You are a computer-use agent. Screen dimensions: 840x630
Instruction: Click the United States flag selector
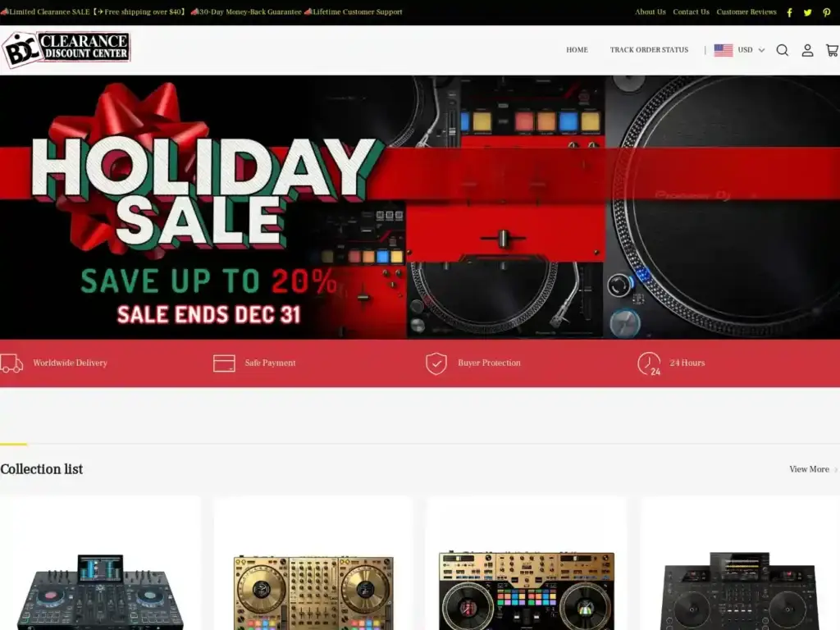[724, 50]
